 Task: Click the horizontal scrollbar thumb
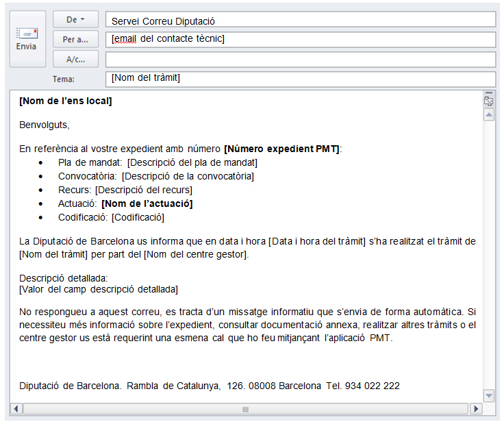246,409
